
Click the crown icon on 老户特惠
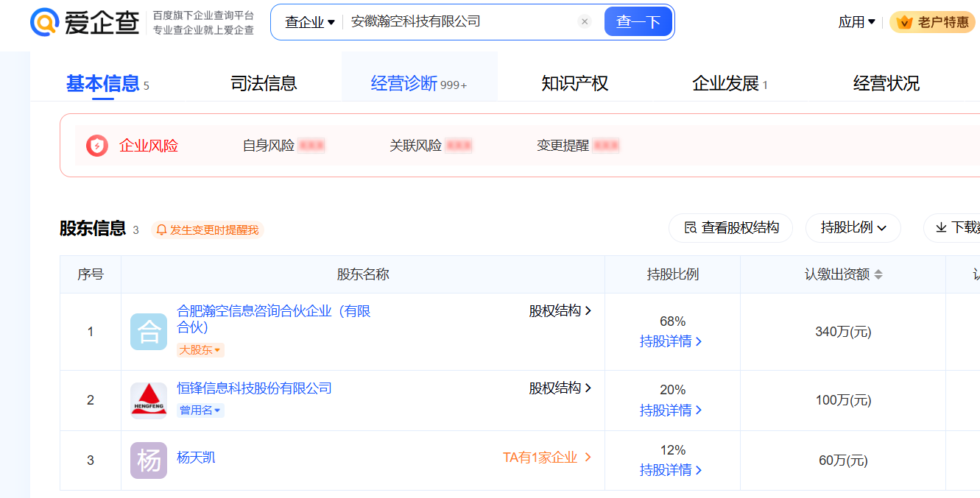[904, 22]
